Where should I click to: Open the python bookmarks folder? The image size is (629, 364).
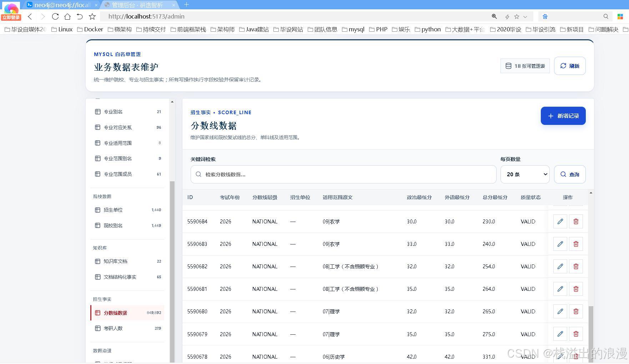click(428, 29)
